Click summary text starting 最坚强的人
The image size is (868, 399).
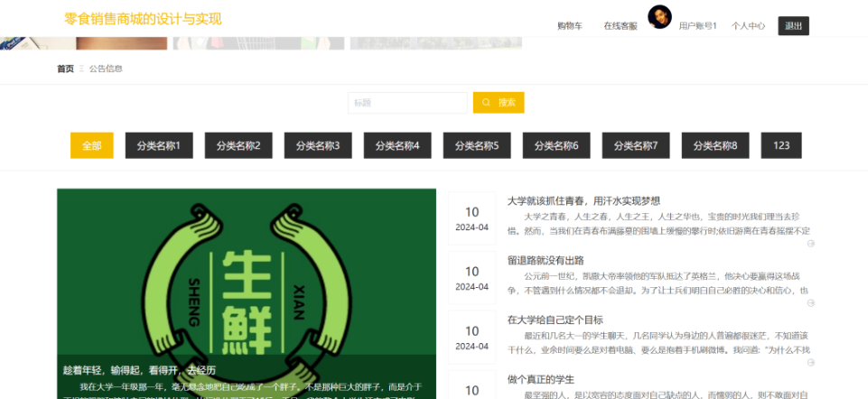coord(658,394)
